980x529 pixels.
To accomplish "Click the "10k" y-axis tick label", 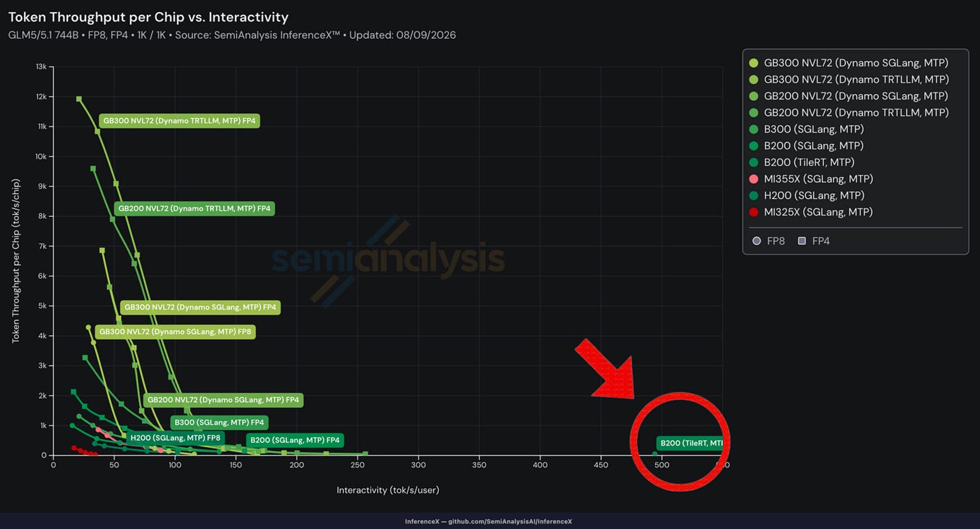I will (x=40, y=156).
